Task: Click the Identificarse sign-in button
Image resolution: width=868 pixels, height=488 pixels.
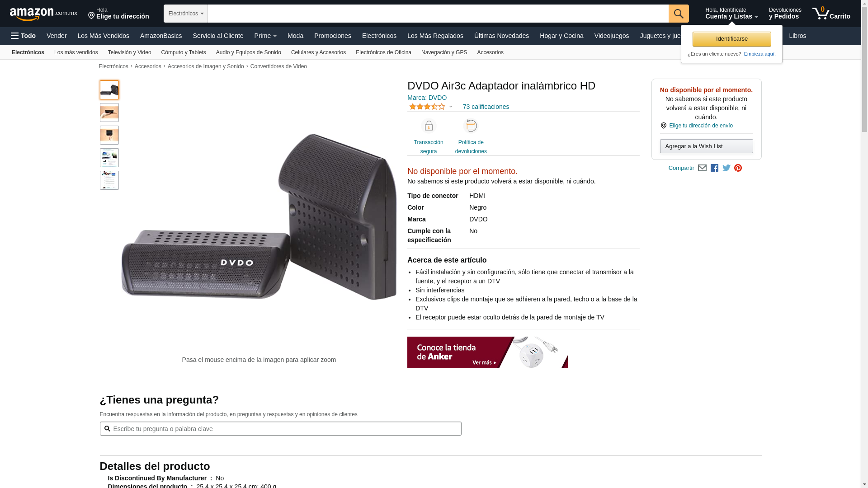Action: pos(731,39)
